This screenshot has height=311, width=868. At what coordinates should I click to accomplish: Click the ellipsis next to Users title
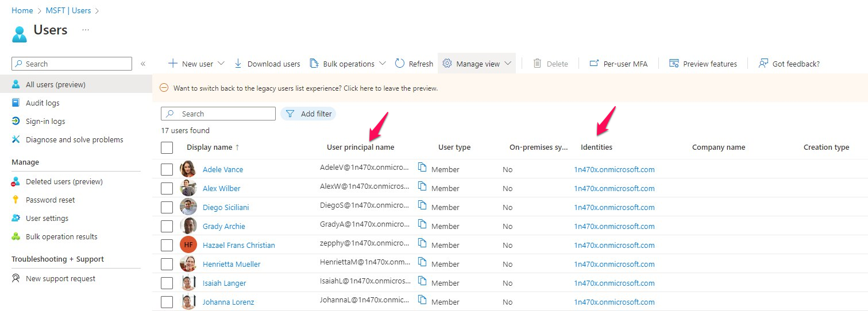[x=86, y=29]
